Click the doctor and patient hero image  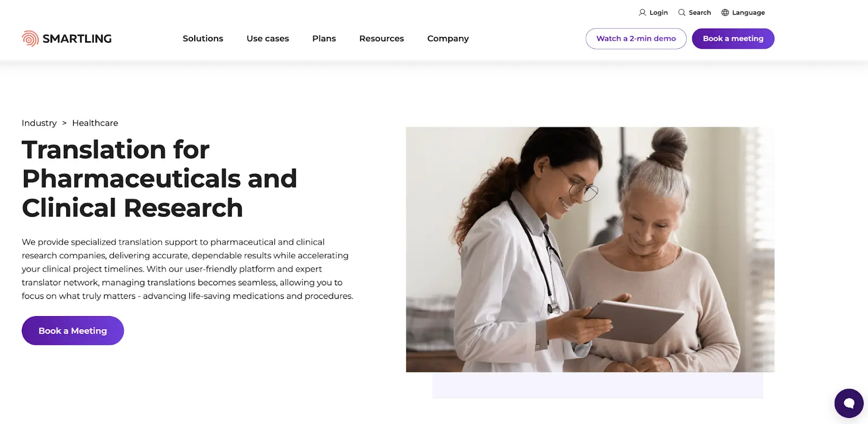point(590,249)
